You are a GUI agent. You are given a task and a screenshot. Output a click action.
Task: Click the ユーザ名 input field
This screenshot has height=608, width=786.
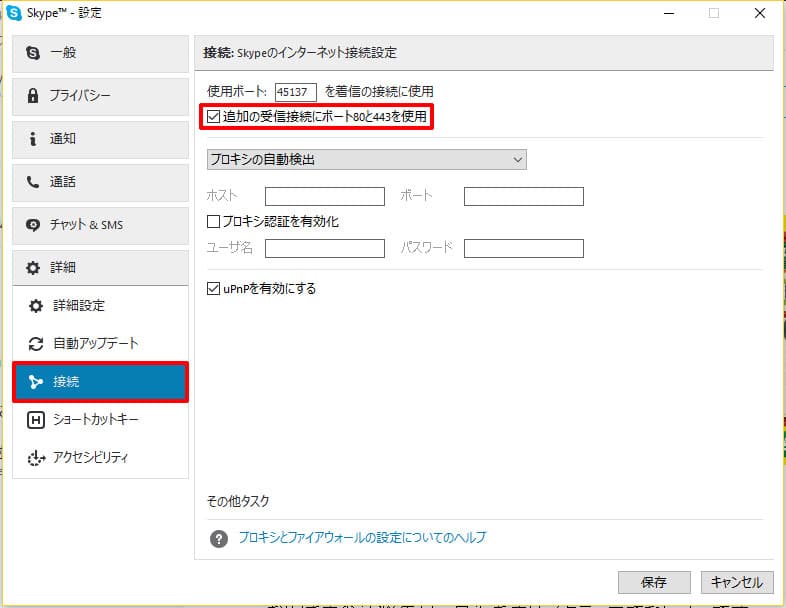(325, 249)
